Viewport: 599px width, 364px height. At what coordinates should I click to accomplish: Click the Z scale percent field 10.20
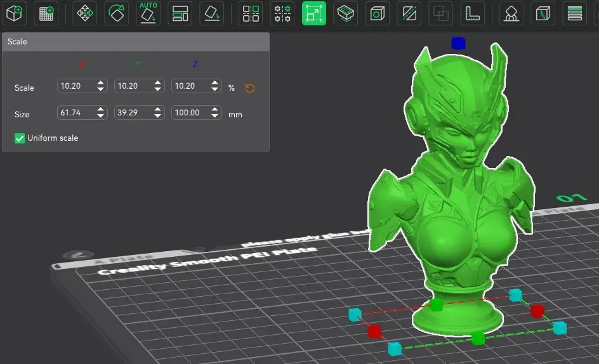point(197,86)
